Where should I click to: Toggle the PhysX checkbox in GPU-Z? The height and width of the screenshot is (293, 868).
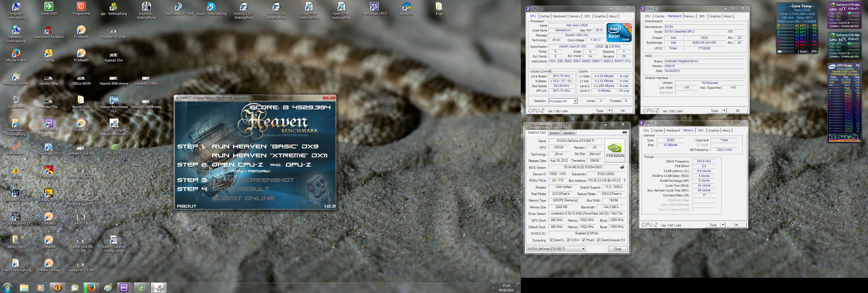584,240
